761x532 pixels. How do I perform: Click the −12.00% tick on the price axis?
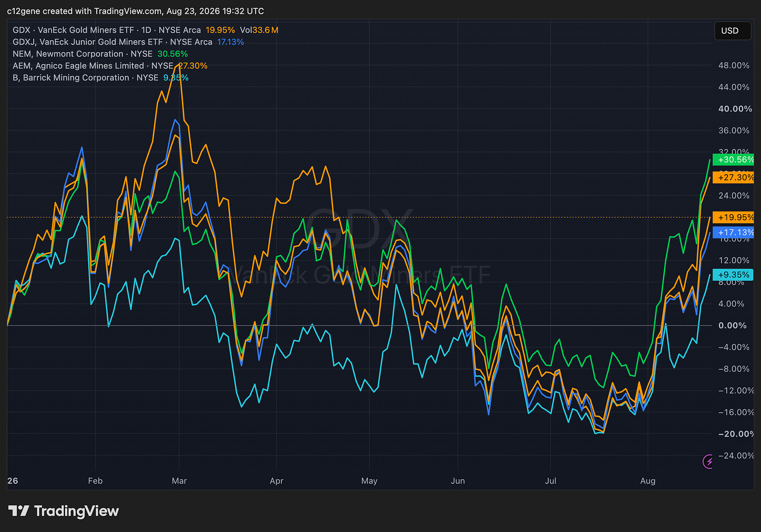[x=735, y=391]
